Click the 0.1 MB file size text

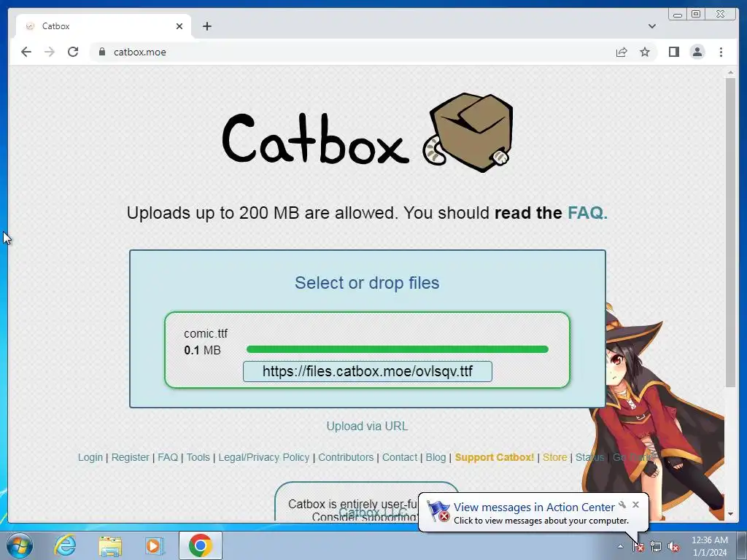click(203, 351)
